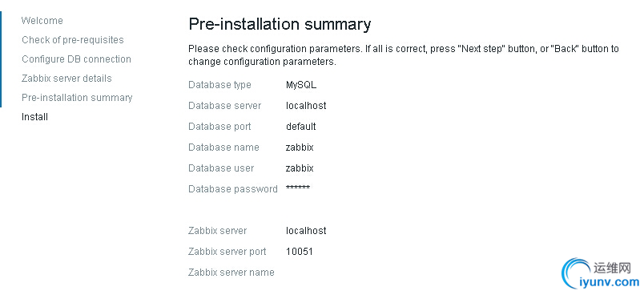Open Check of pre-requisites step

click(x=73, y=40)
